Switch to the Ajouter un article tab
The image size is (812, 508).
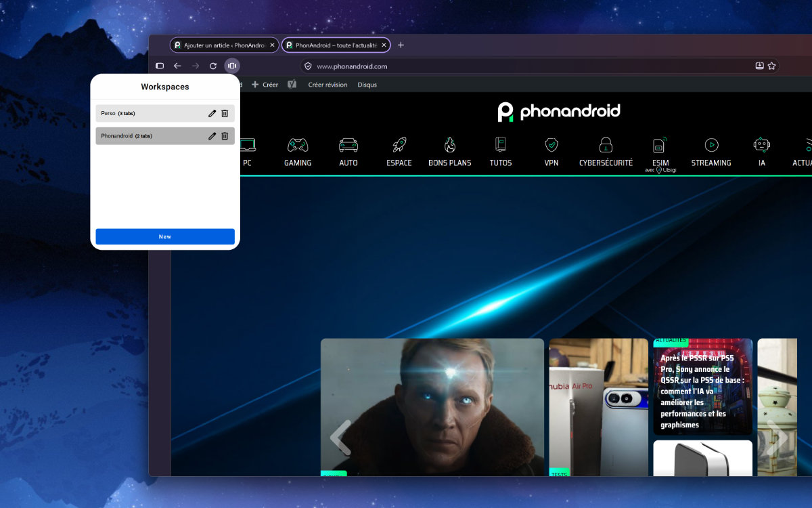tap(224, 45)
